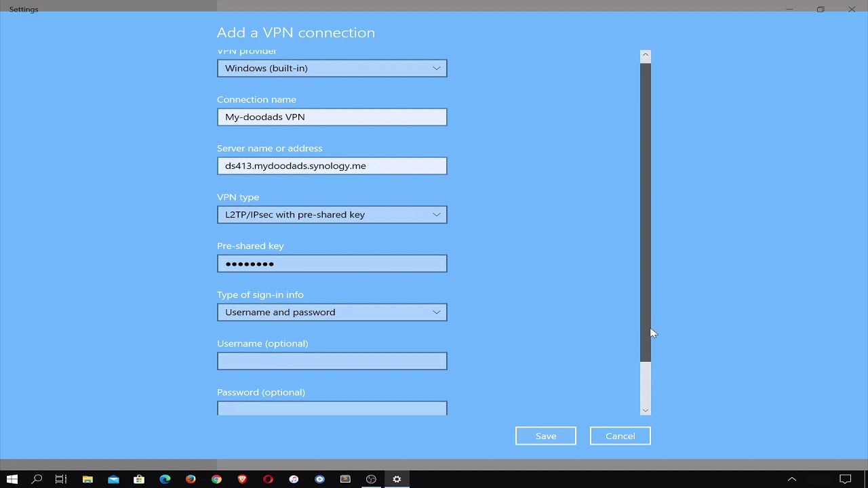868x488 pixels.
Task: Close the Settings window
Action: click(x=852, y=9)
